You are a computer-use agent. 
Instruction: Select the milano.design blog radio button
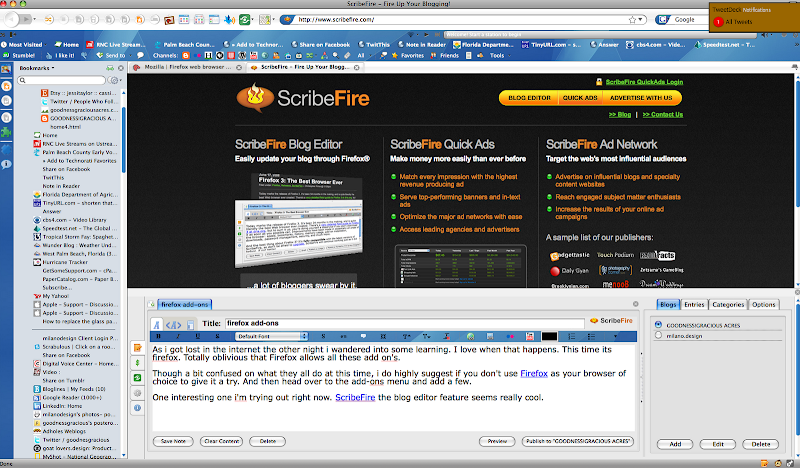(x=658, y=335)
